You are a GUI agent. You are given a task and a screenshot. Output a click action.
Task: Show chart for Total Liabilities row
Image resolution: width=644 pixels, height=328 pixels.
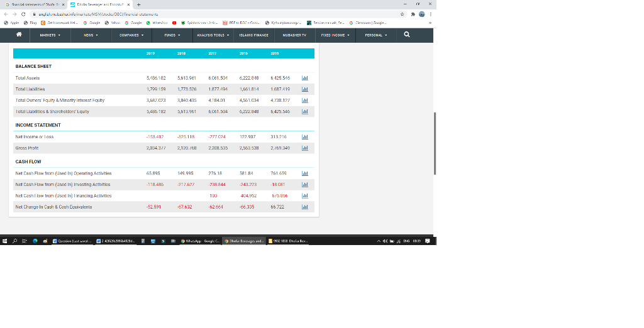[x=305, y=89]
